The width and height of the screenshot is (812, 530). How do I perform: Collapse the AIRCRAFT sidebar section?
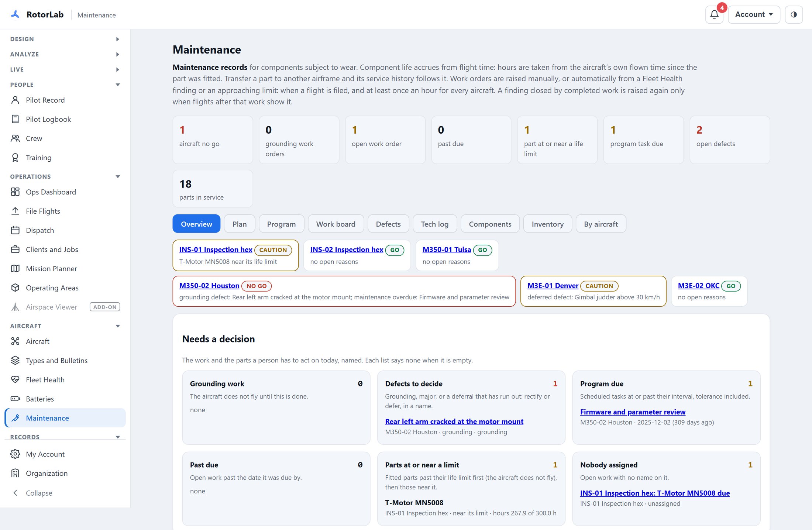pyautogui.click(x=117, y=326)
